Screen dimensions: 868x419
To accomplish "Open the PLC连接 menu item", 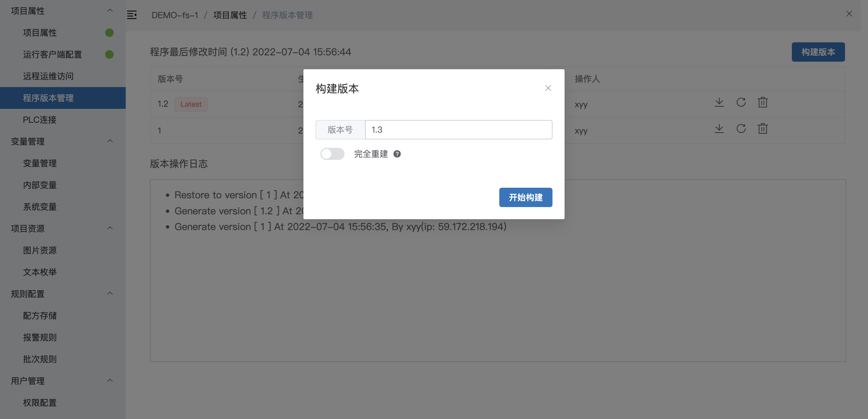I will 40,120.
